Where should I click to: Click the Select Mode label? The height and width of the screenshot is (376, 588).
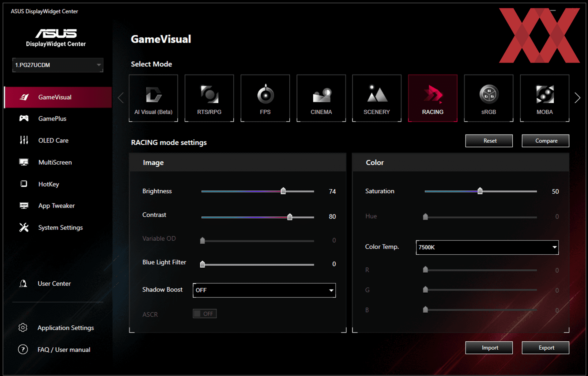pyautogui.click(x=151, y=64)
